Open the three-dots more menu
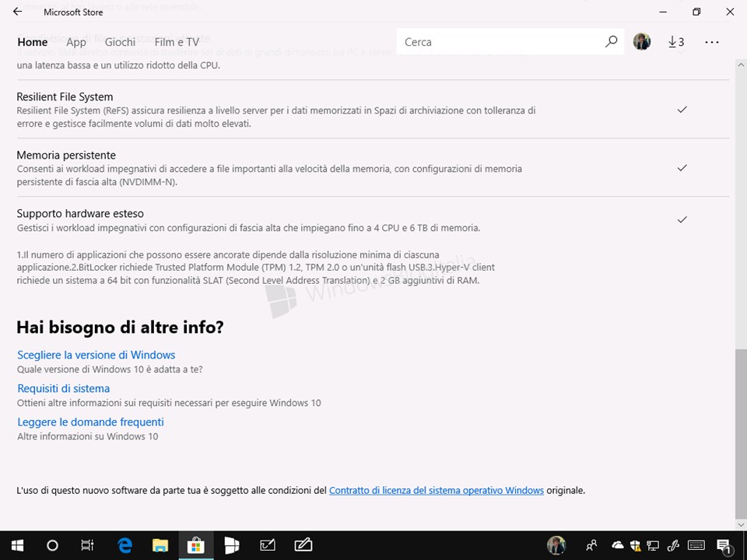Viewport: 747px width, 560px height. (712, 42)
